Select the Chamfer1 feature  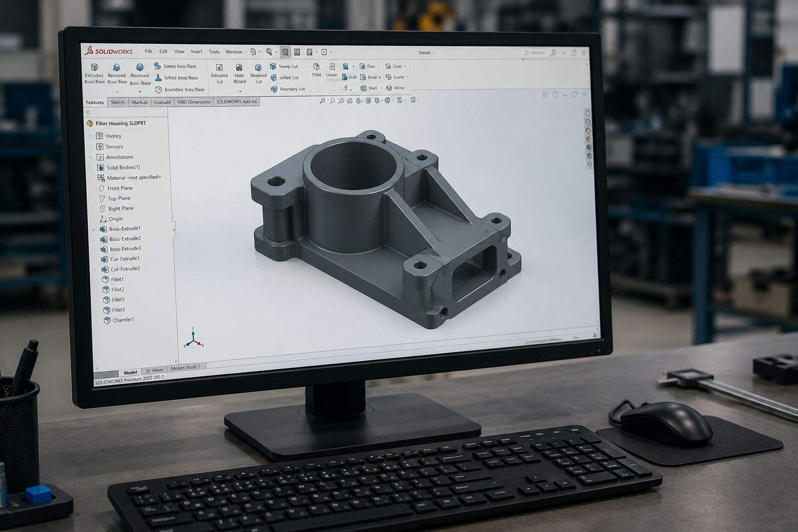click(x=119, y=320)
